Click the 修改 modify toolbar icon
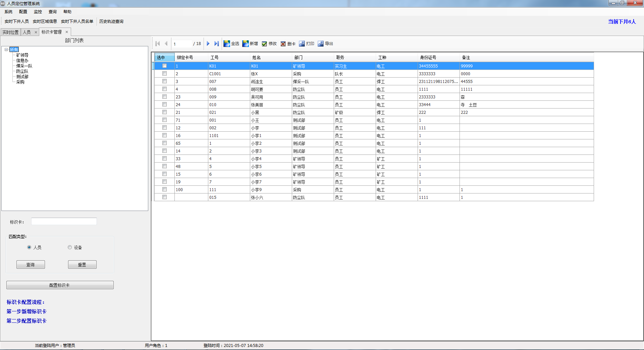Image resolution: width=644 pixels, height=350 pixels. (264, 44)
